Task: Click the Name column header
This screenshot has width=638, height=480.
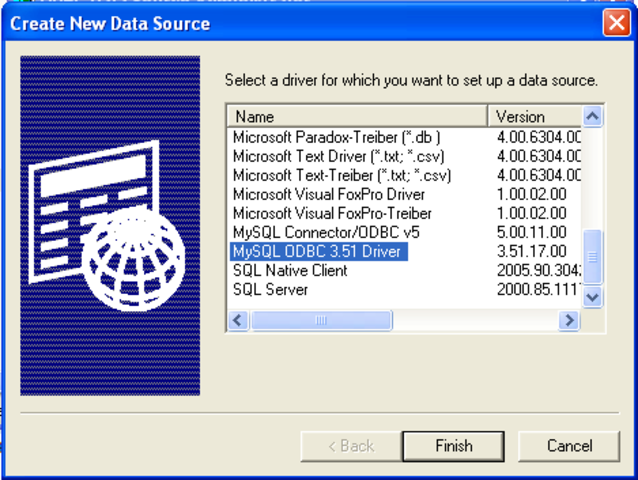Action: point(357,117)
